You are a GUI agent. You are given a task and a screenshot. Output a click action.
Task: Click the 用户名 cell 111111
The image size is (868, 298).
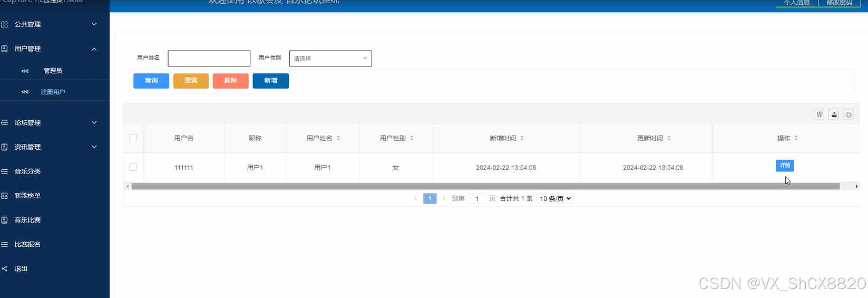pos(183,168)
